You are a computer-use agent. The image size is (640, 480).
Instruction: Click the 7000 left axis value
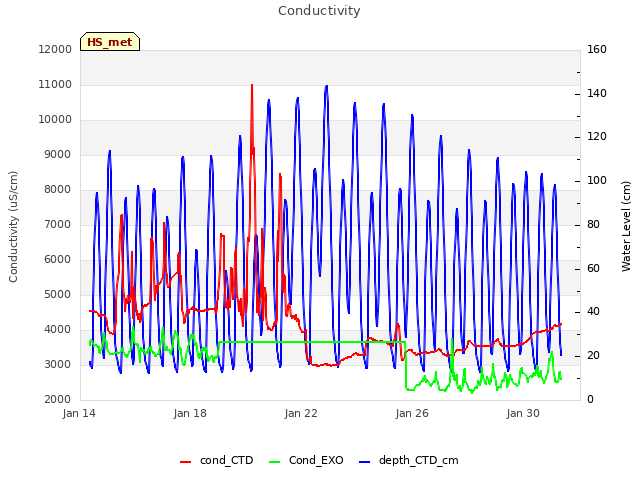58,224
